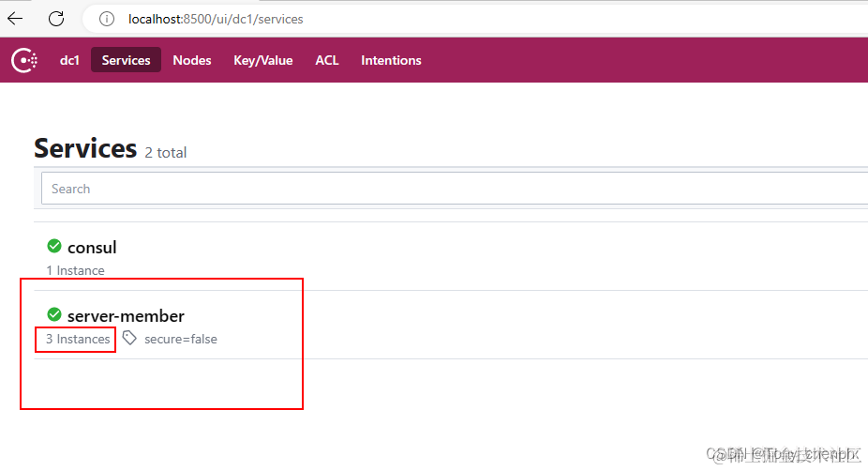The image size is (868, 471).
Task: Click the browser address bar URL
Action: pyautogui.click(x=216, y=19)
